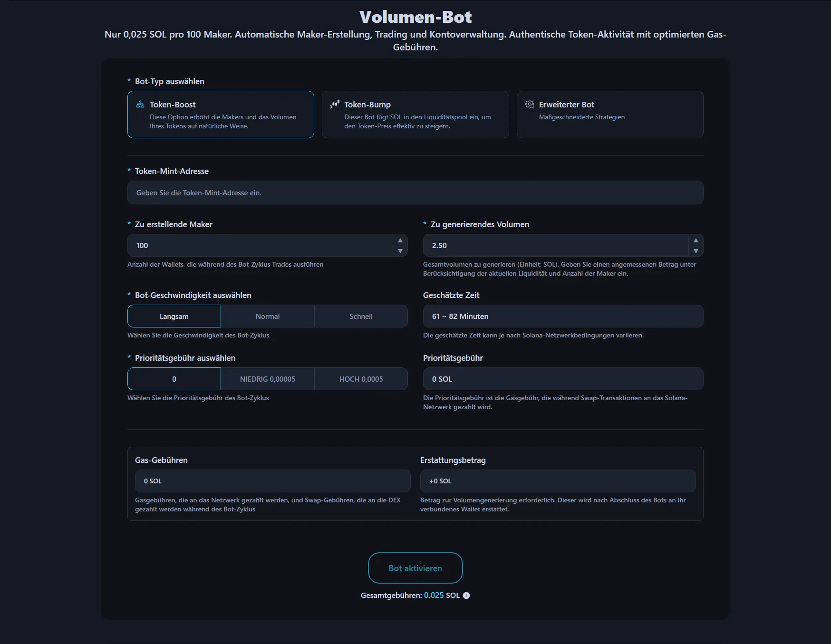Image resolution: width=831 pixels, height=644 pixels.
Task: Choose the 0 priority fee option
Action: coord(174,379)
